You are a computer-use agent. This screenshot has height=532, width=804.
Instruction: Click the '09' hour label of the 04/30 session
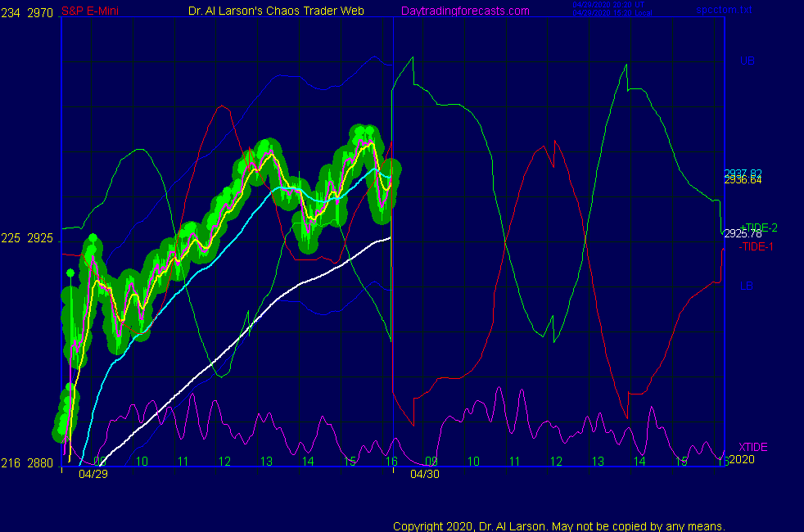coord(431,462)
